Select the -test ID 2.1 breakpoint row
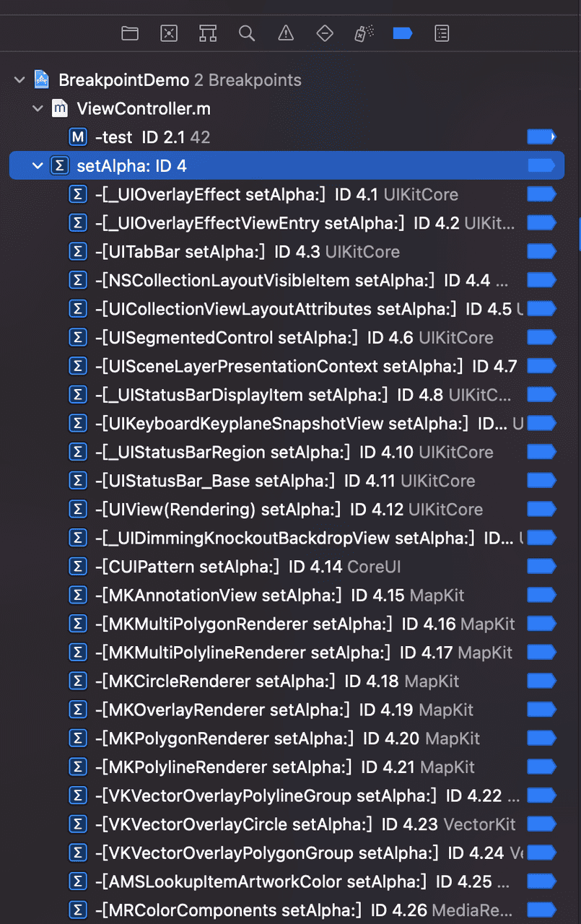Image resolution: width=581 pixels, height=924 pixels. click(x=287, y=137)
